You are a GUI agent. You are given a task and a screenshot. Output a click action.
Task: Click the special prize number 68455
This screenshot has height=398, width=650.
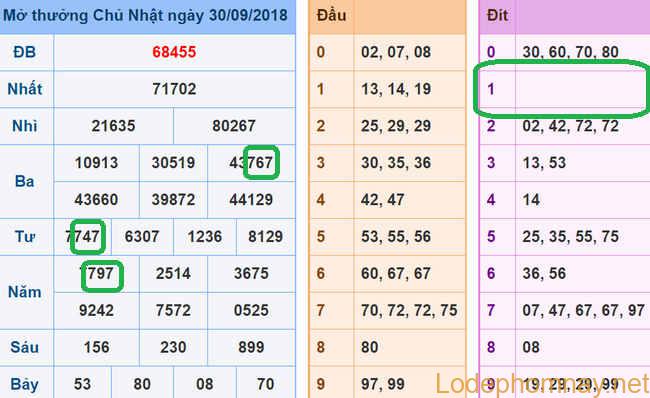(174, 52)
